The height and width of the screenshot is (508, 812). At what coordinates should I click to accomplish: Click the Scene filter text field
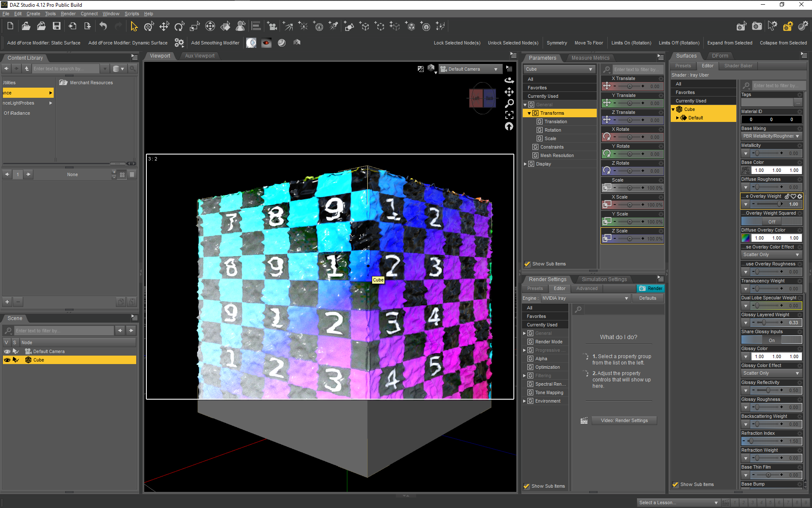pos(63,331)
